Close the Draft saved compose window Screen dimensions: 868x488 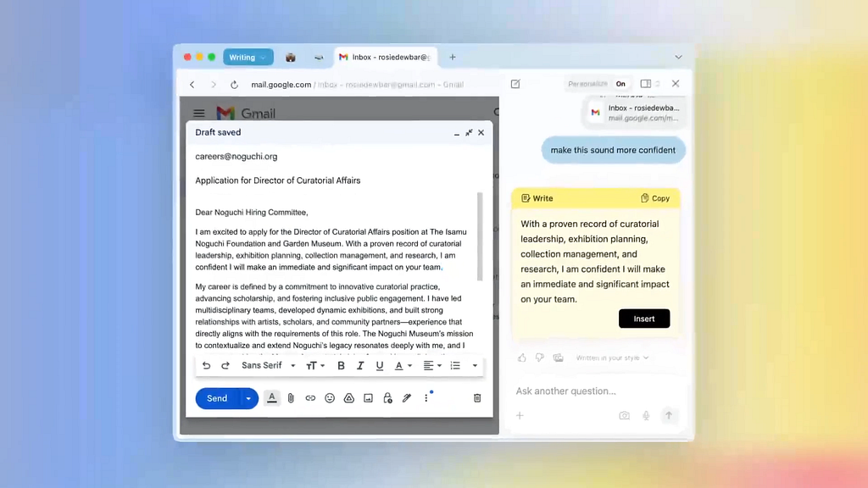(x=481, y=133)
